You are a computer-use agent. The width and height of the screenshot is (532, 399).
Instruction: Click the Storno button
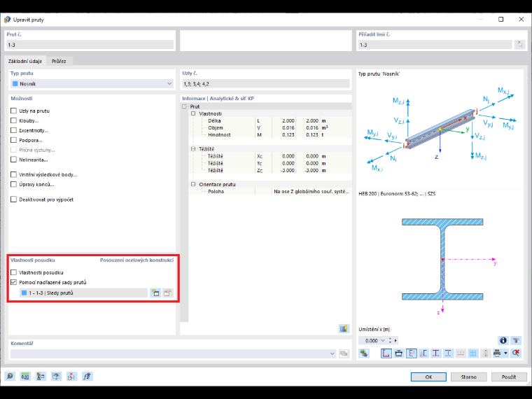468,377
